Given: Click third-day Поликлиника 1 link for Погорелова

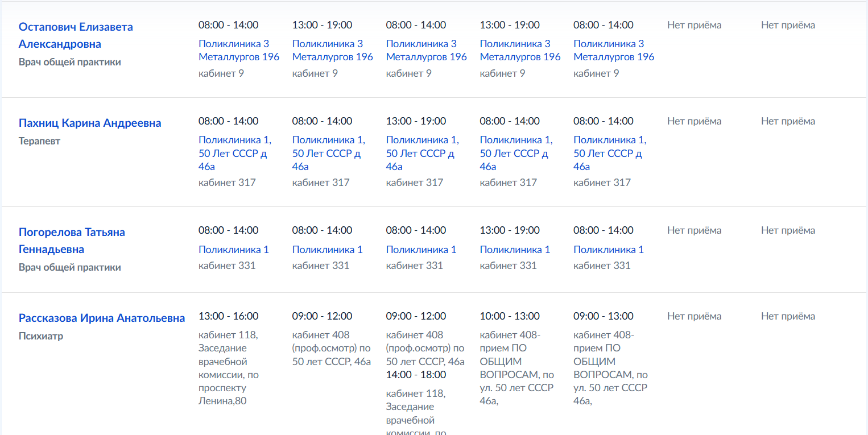Looking at the screenshot, I should pos(421,250).
